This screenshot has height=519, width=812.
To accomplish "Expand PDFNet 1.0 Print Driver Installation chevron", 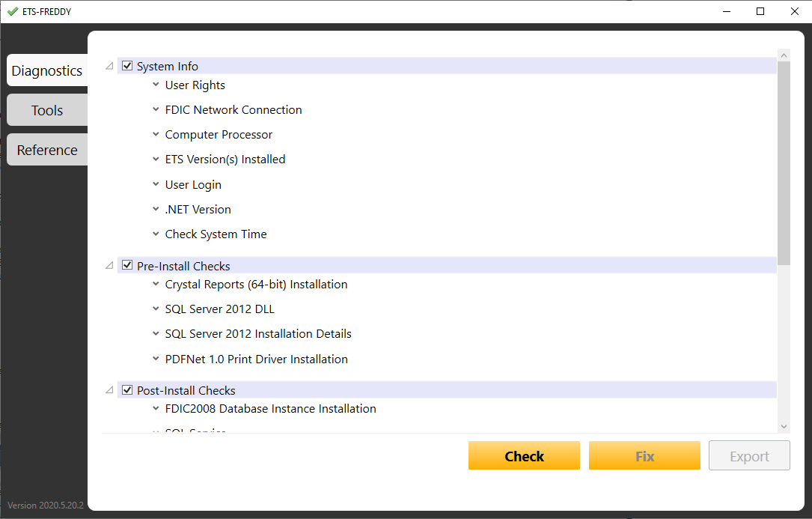I will pos(156,359).
